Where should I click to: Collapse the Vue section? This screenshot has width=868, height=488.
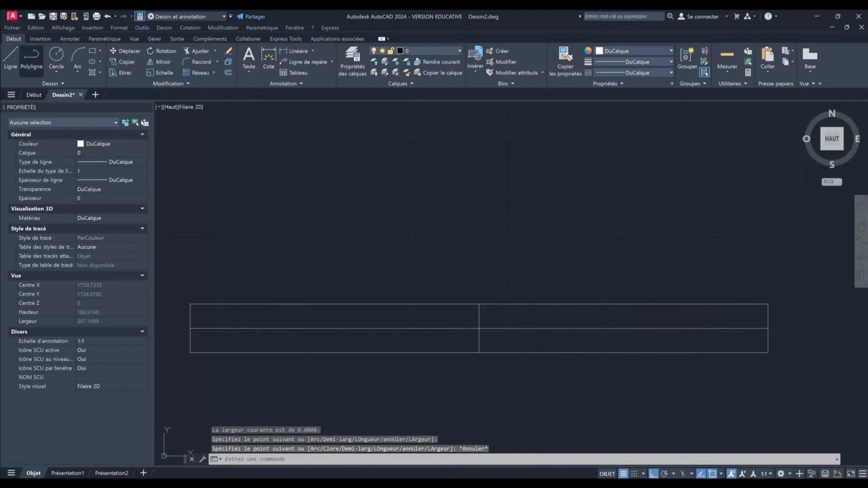(142, 276)
